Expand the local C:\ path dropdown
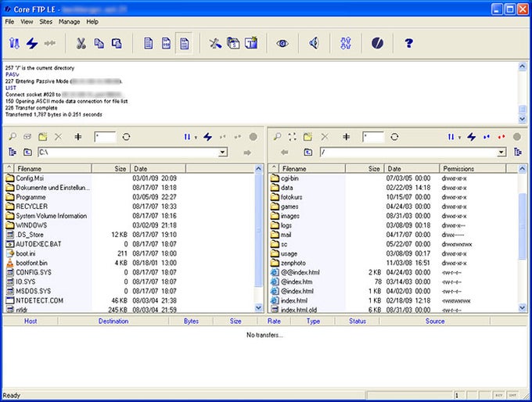Screen dimensions: 532x402 pos(223,153)
